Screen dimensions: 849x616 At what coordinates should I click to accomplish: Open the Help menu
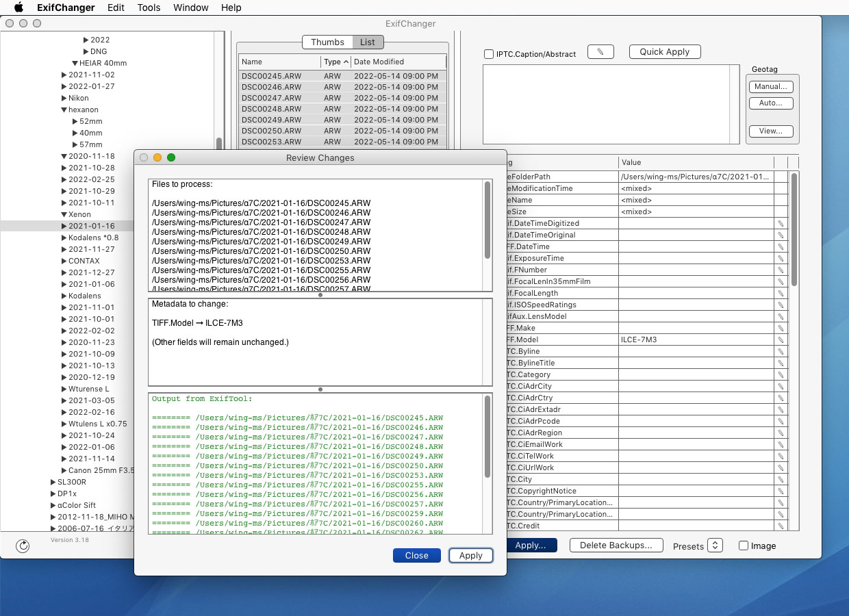tap(231, 8)
